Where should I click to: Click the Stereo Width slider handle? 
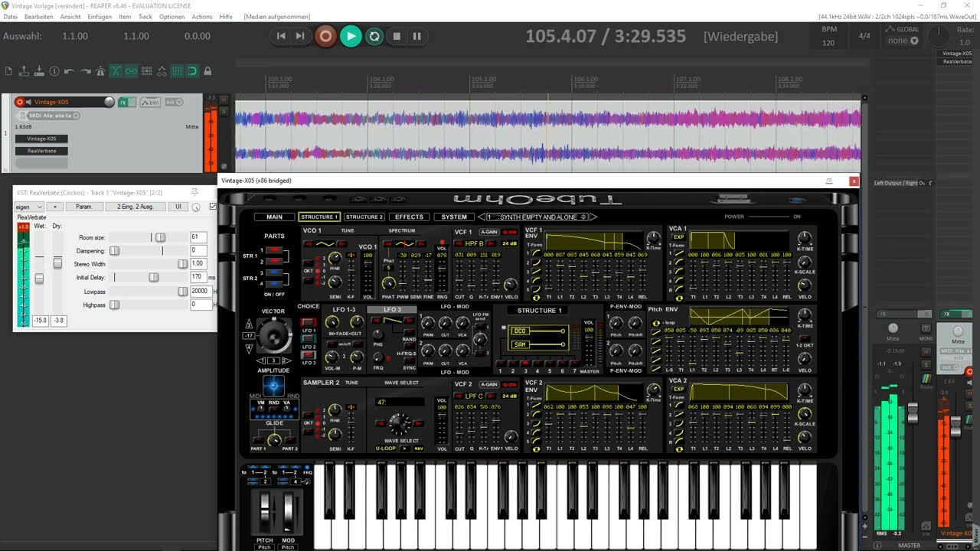pos(182,264)
